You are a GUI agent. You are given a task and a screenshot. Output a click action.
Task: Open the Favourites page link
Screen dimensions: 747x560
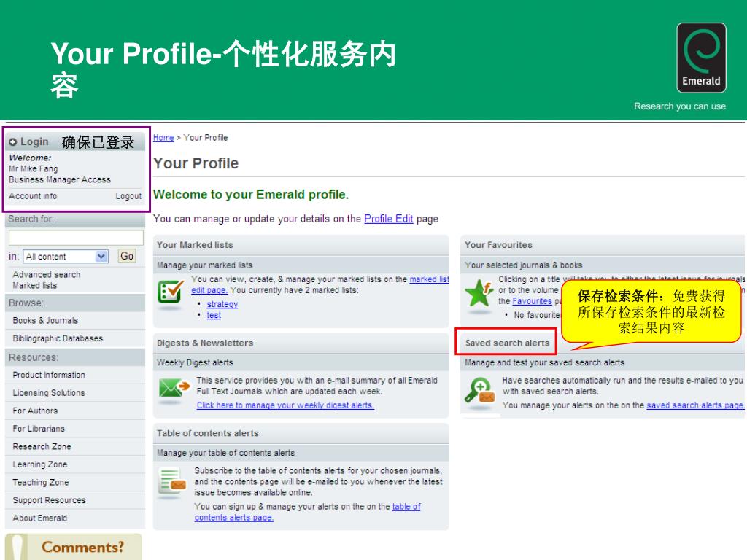(532, 301)
